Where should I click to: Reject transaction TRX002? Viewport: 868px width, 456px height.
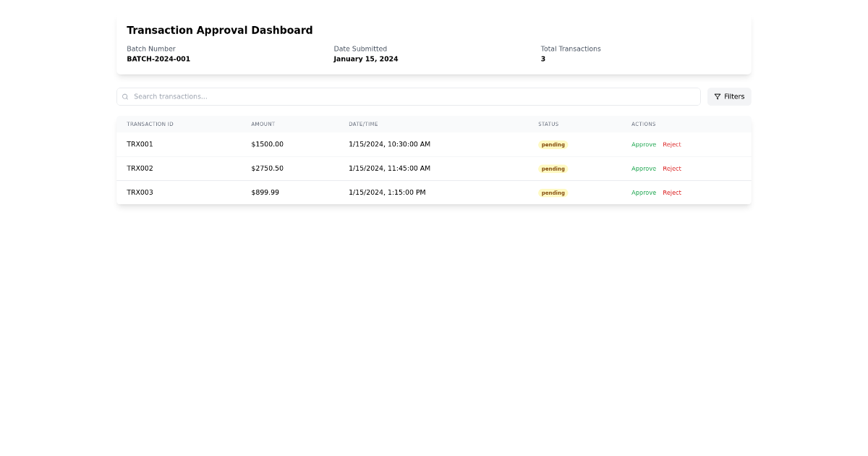pyautogui.click(x=672, y=168)
